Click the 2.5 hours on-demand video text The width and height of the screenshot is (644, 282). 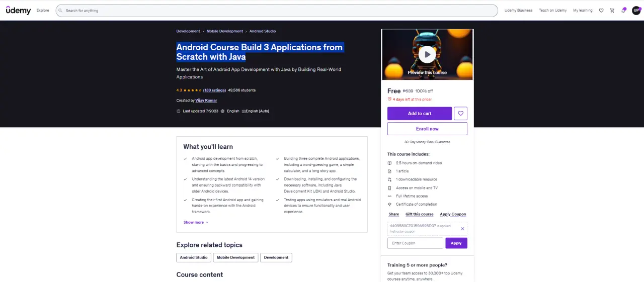pyautogui.click(x=419, y=163)
